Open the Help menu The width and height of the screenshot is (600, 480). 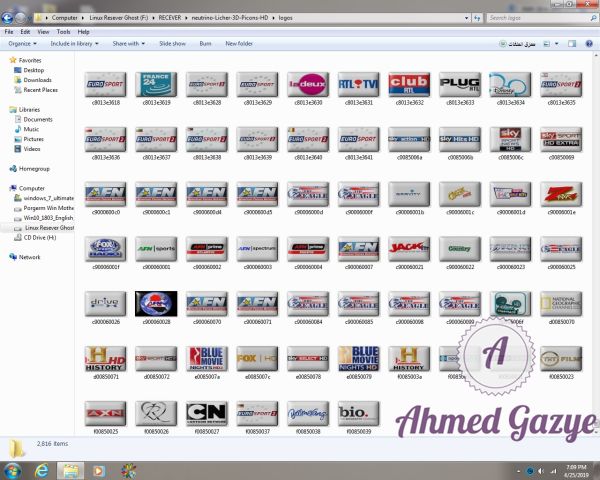tap(83, 32)
